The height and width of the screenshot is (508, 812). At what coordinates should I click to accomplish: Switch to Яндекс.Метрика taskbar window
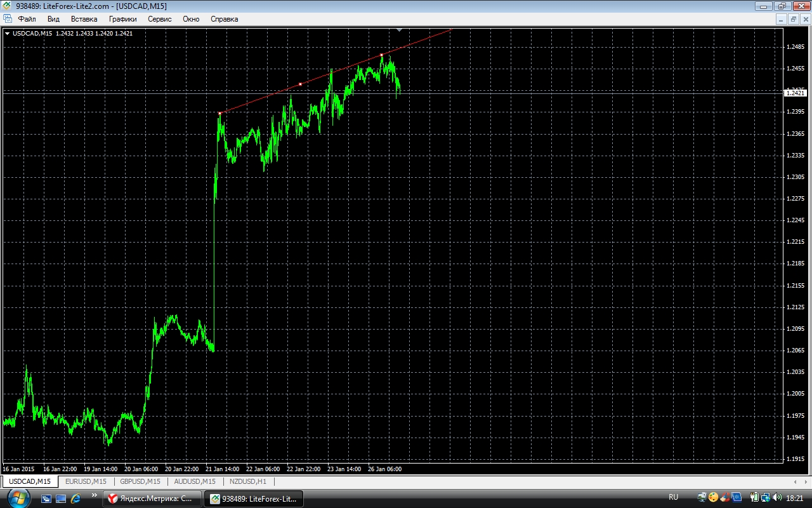point(152,498)
